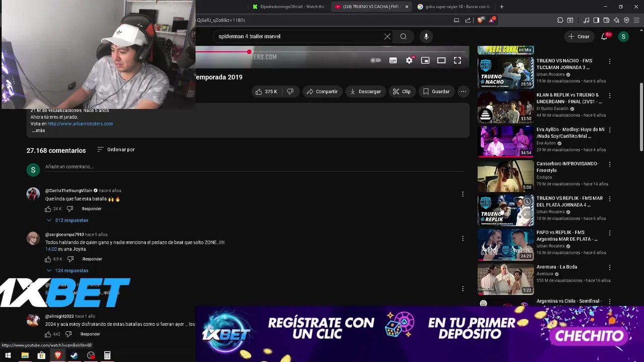Open OBS Studio from the taskbar
Screen dimensions: 644x362
(x=91, y=355)
